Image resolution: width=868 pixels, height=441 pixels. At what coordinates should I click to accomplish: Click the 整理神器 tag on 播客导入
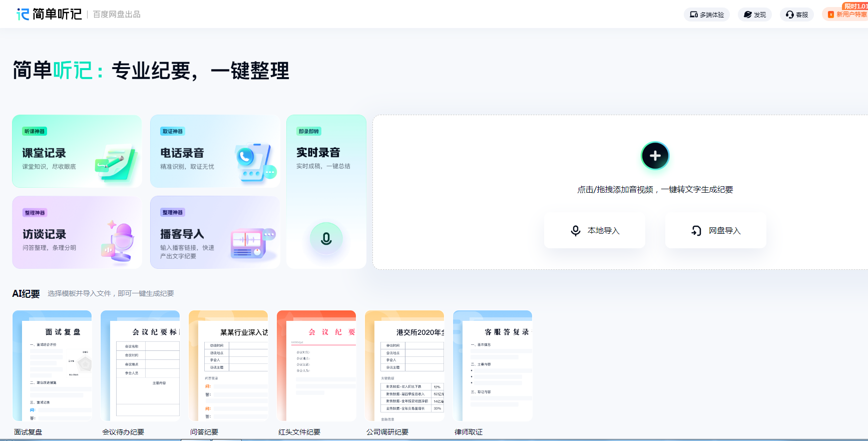[173, 212]
